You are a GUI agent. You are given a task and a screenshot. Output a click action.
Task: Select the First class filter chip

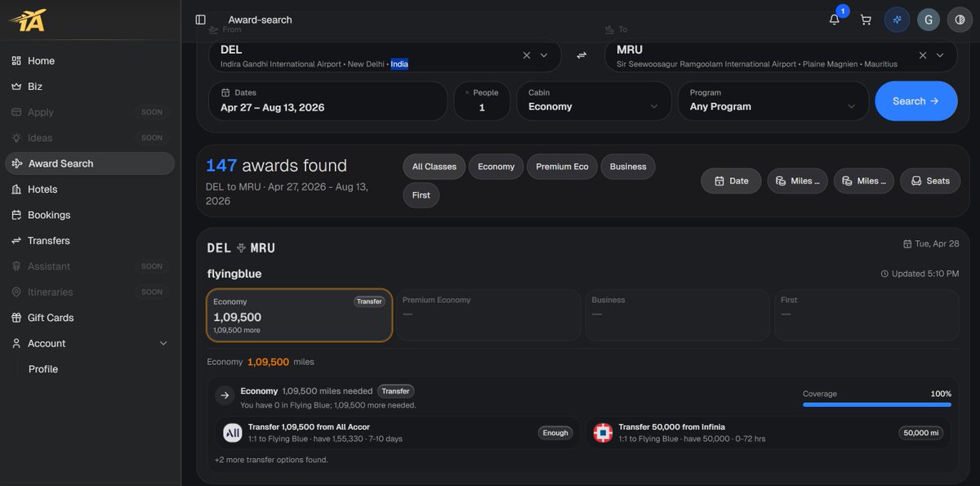[x=421, y=195]
